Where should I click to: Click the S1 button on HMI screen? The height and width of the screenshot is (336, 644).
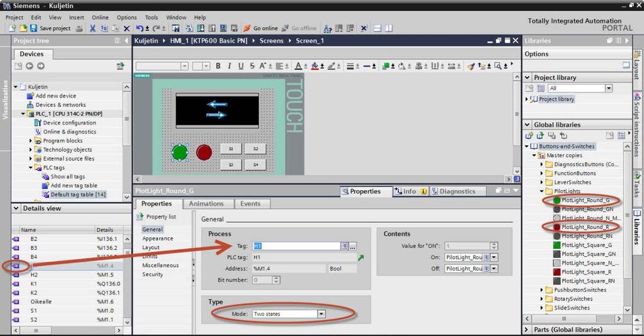coord(231,148)
